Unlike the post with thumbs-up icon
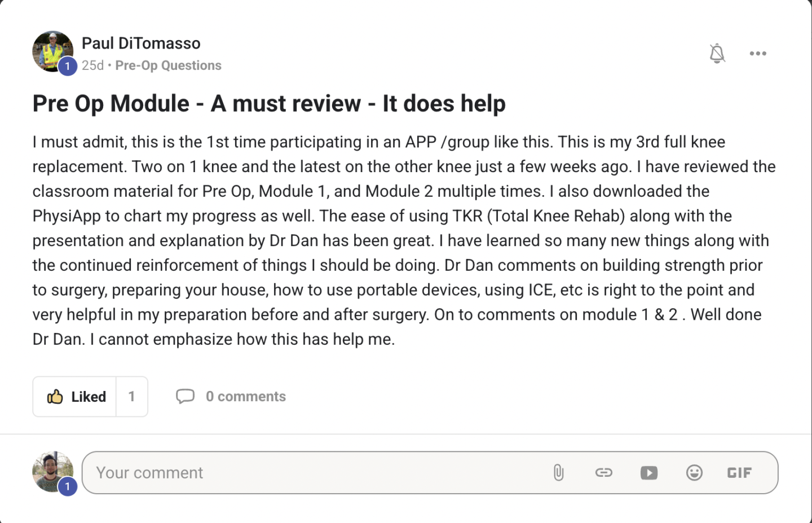The width and height of the screenshot is (812, 523). [x=55, y=397]
